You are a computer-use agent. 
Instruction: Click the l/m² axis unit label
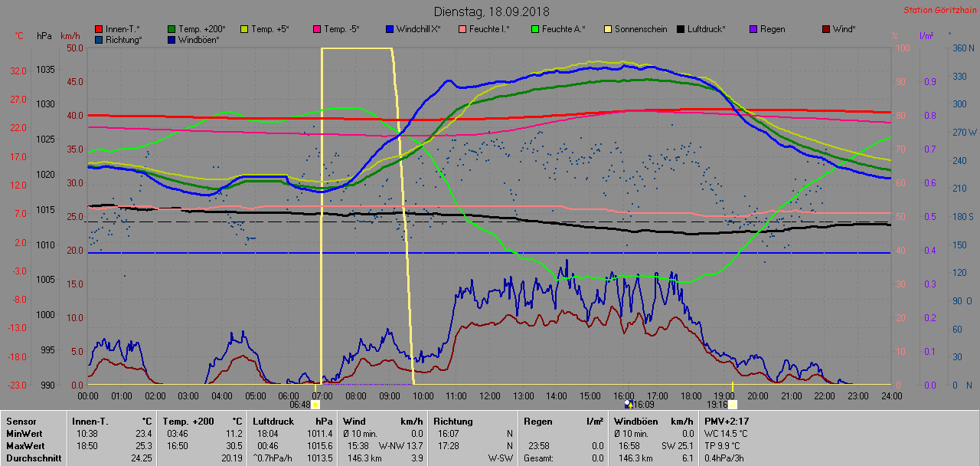click(x=925, y=36)
